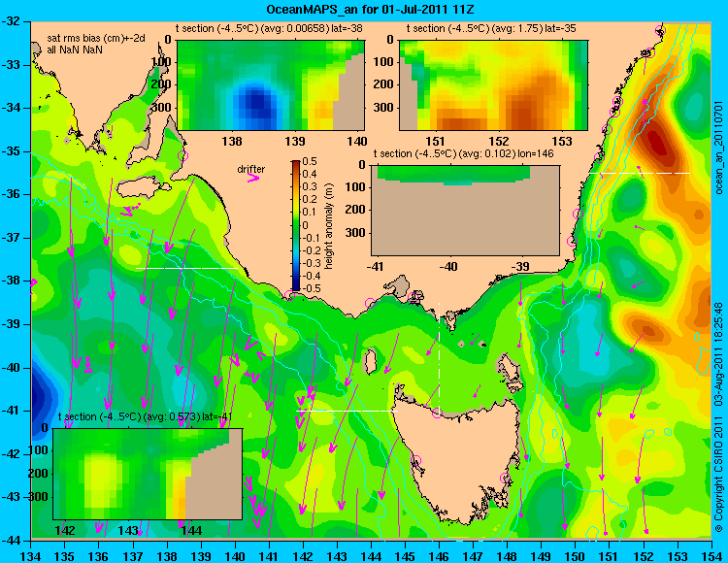Click the 0 color bar tick label
This screenshot has height=563, width=728.
click(x=305, y=225)
